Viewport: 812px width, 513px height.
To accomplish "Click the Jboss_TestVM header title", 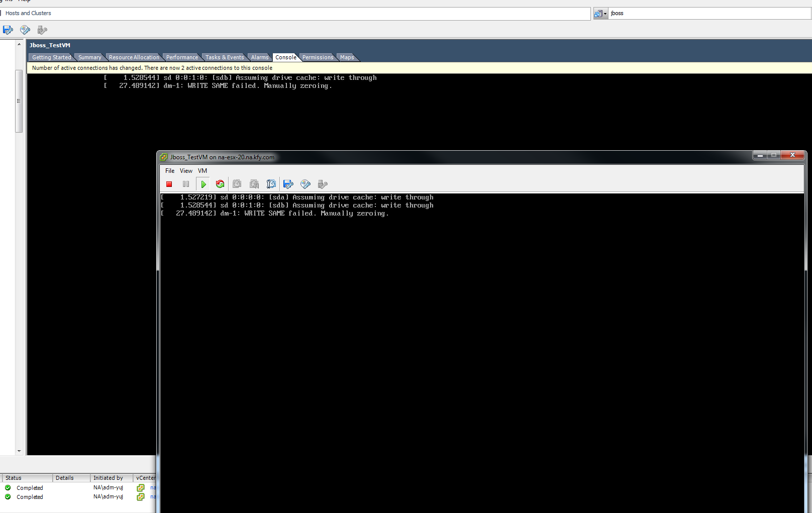I will click(x=50, y=45).
